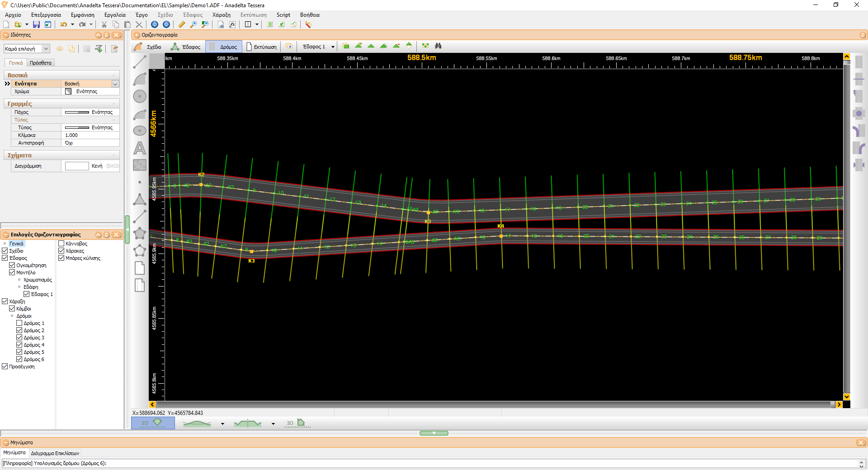Click the save (floppy disk) icon

click(x=36, y=24)
